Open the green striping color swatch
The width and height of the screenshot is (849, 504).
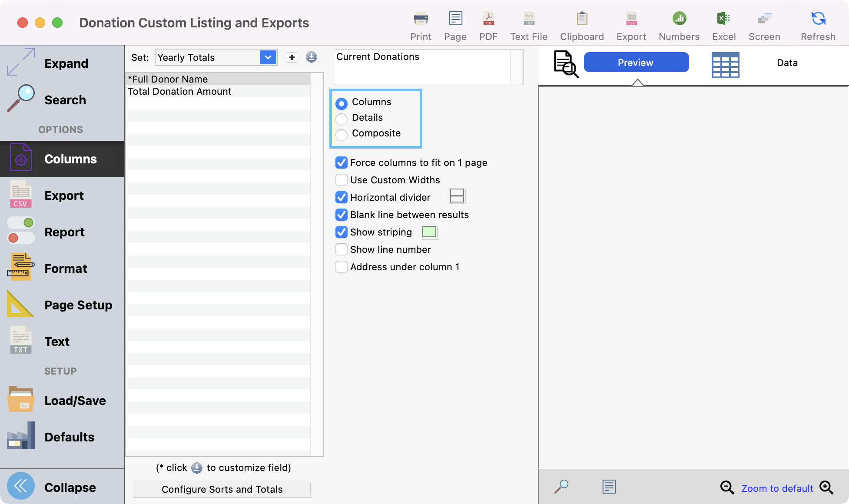[429, 232]
